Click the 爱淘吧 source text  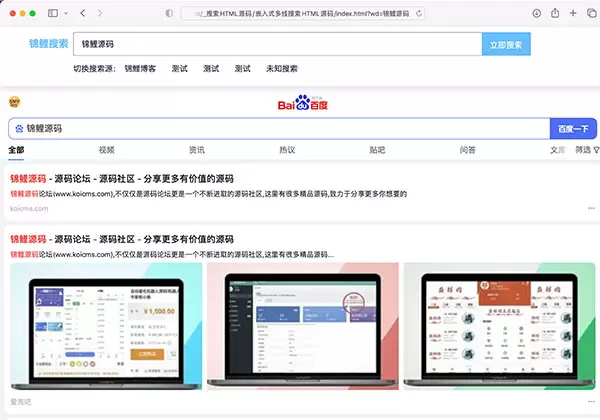[x=21, y=402]
